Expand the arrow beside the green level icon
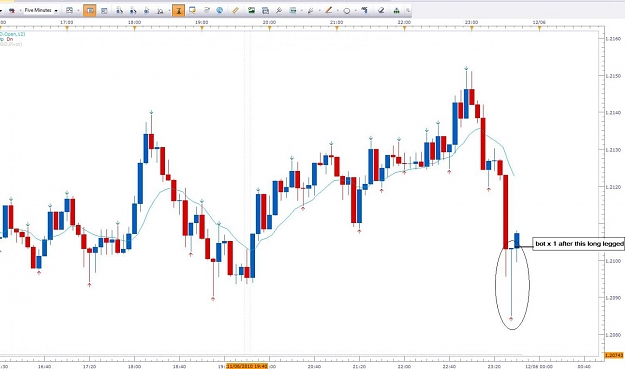The width and height of the screenshot is (625, 369). pyautogui.click(x=302, y=11)
